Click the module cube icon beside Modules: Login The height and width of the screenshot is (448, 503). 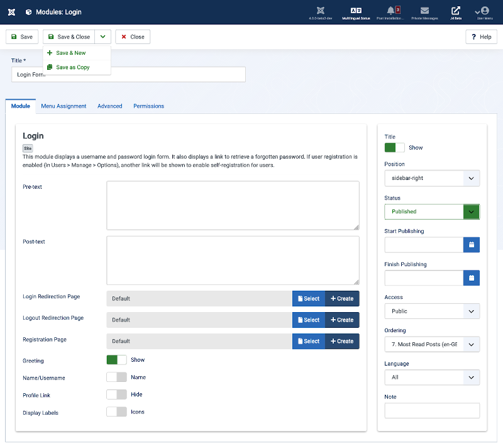[28, 12]
